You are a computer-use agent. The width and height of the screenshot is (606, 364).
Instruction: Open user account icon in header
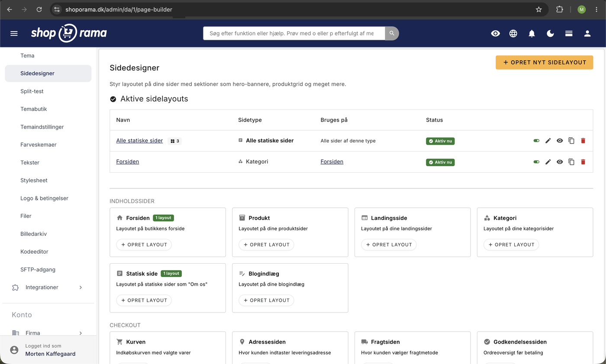pos(587,33)
